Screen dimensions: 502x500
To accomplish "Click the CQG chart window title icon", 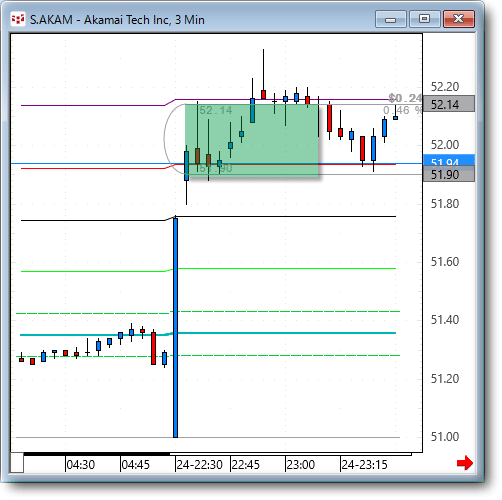I will pos(18,19).
